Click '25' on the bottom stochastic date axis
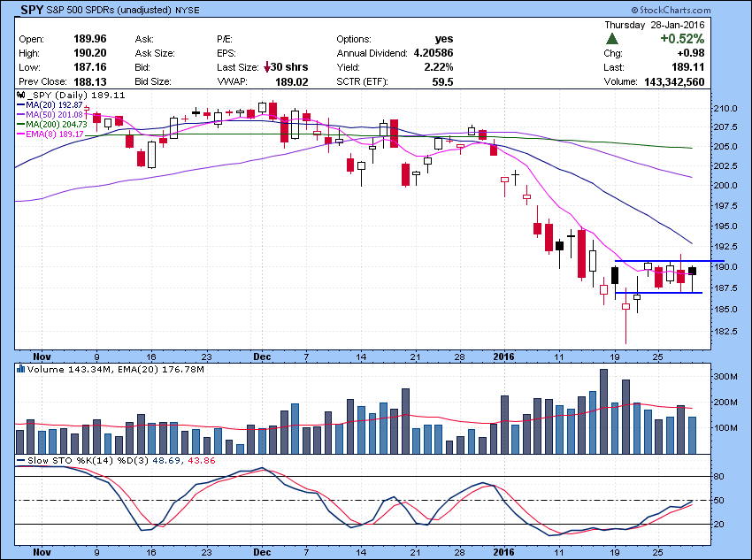752x560 pixels. click(x=658, y=552)
